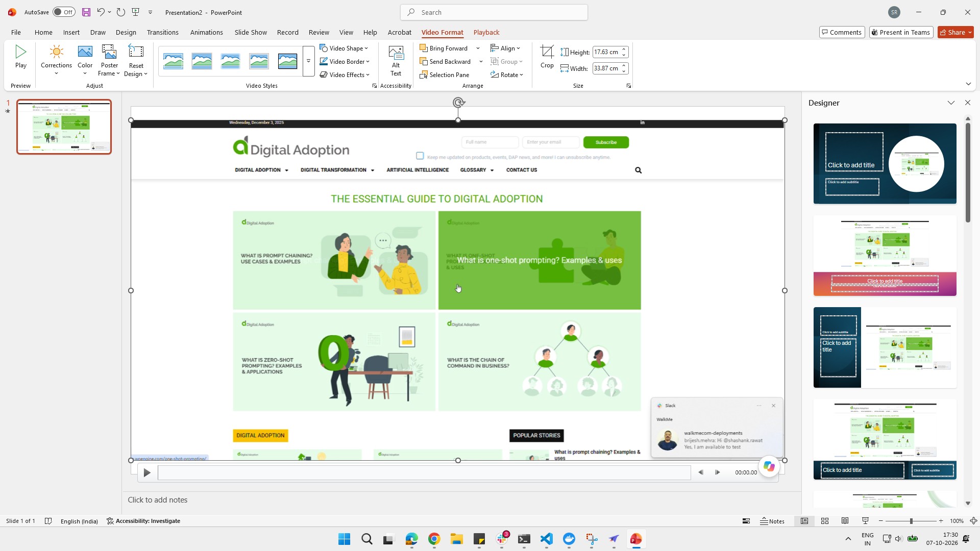Click the Play preview icon in ribbon
Screen dimensions: 980x551
(x=20, y=56)
